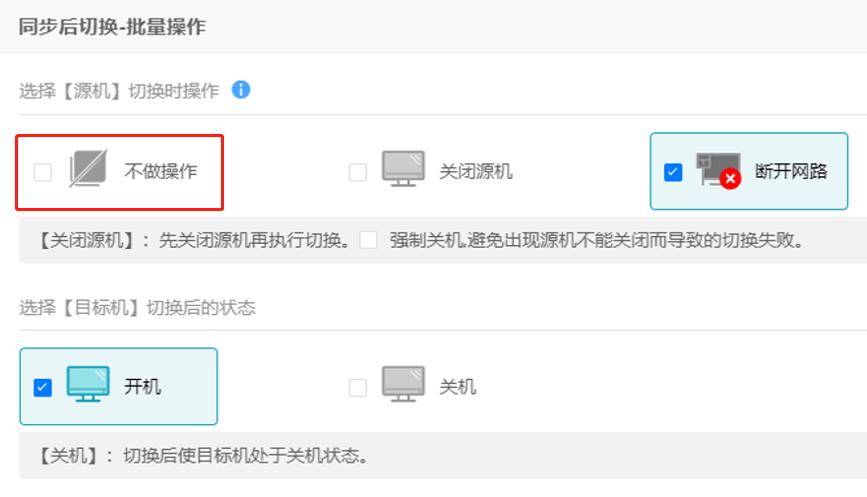Enable the 关闭源机 checkbox
The height and width of the screenshot is (497, 867).
tap(358, 172)
